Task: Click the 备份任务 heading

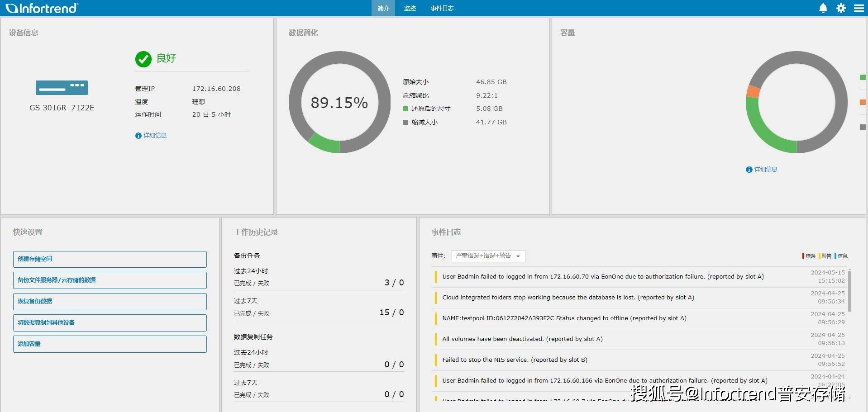Action: [247, 256]
